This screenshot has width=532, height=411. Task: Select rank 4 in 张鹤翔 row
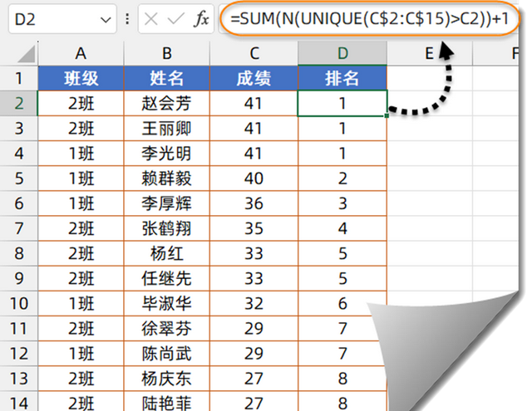(342, 228)
